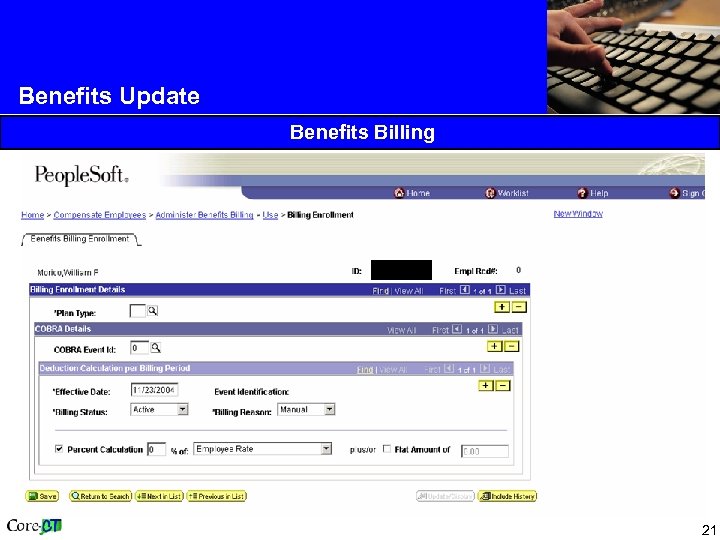Focus the Plan Type input field
The image size is (720, 540).
click(x=137, y=311)
